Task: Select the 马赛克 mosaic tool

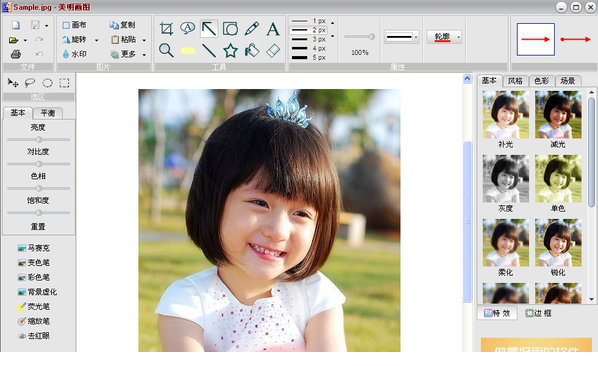Action: (34, 248)
